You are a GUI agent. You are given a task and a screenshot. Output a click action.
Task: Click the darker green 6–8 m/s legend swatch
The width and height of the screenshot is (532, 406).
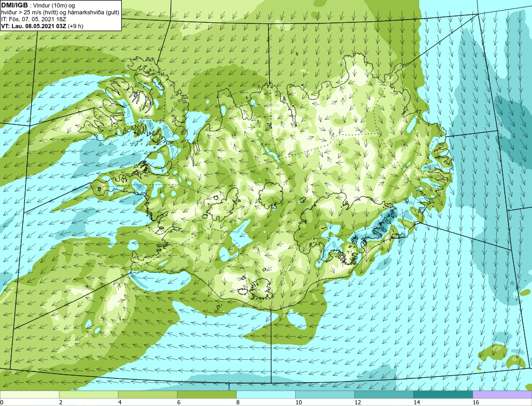[206, 394]
